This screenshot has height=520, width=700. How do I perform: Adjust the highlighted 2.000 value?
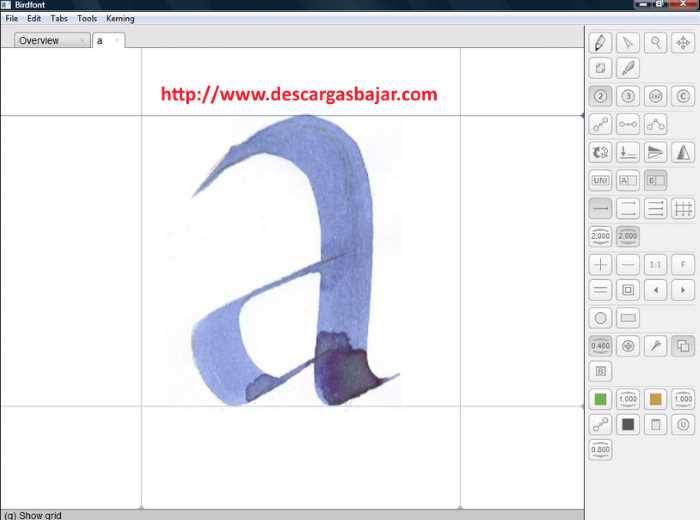coord(628,236)
